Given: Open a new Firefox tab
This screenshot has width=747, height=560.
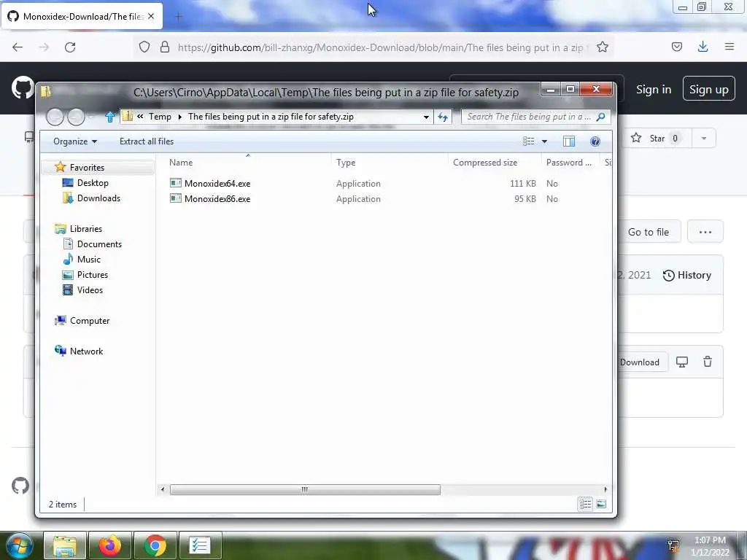Looking at the screenshot, I should pos(179,17).
